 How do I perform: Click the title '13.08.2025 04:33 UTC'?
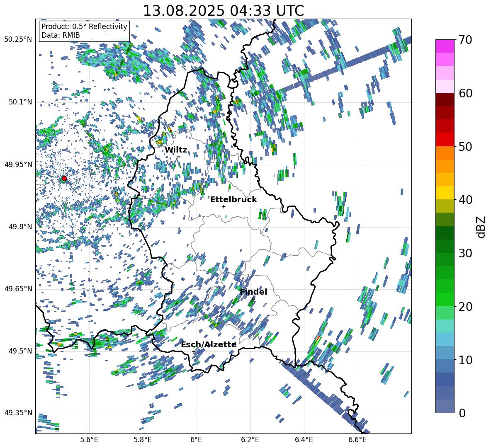click(223, 11)
